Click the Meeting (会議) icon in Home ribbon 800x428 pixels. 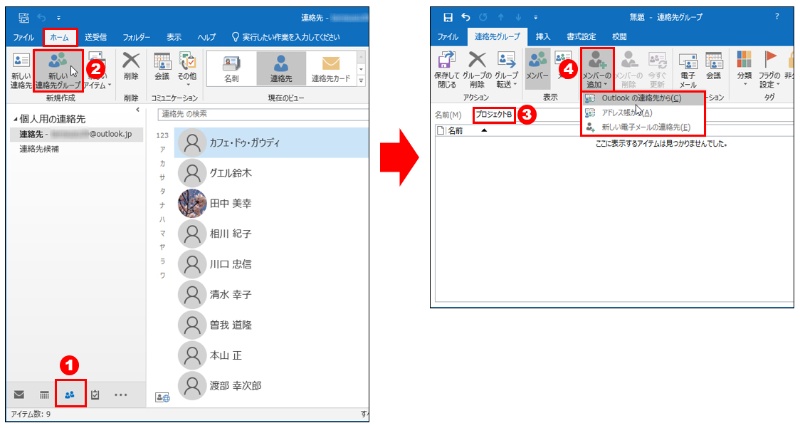(162, 68)
